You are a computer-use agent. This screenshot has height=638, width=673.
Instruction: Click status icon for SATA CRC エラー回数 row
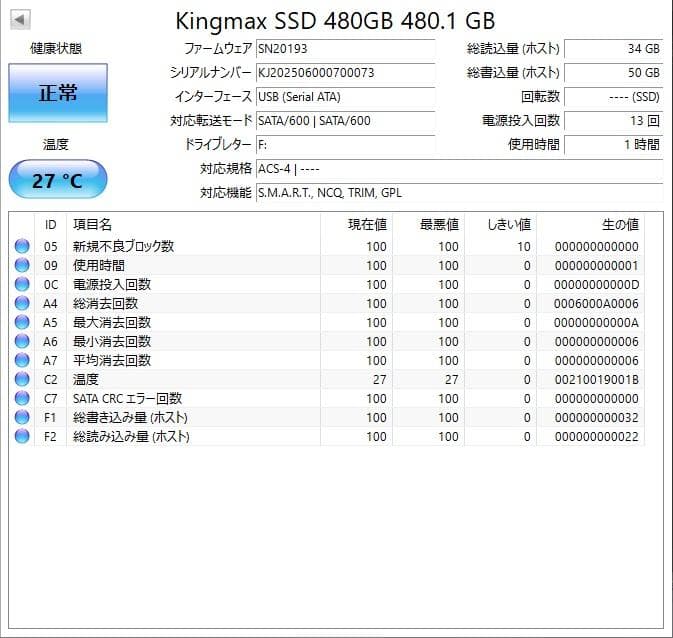coord(22,398)
